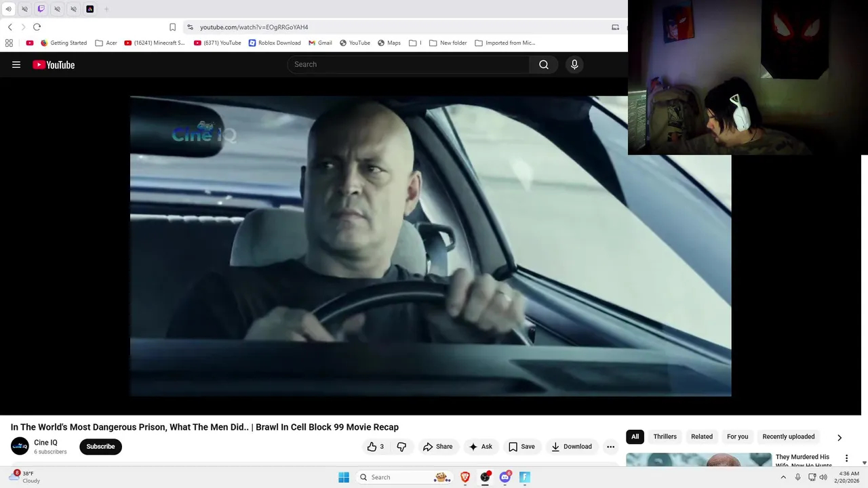Click the YouTube search magnifier button
This screenshot has width=868, height=488.
click(544, 64)
